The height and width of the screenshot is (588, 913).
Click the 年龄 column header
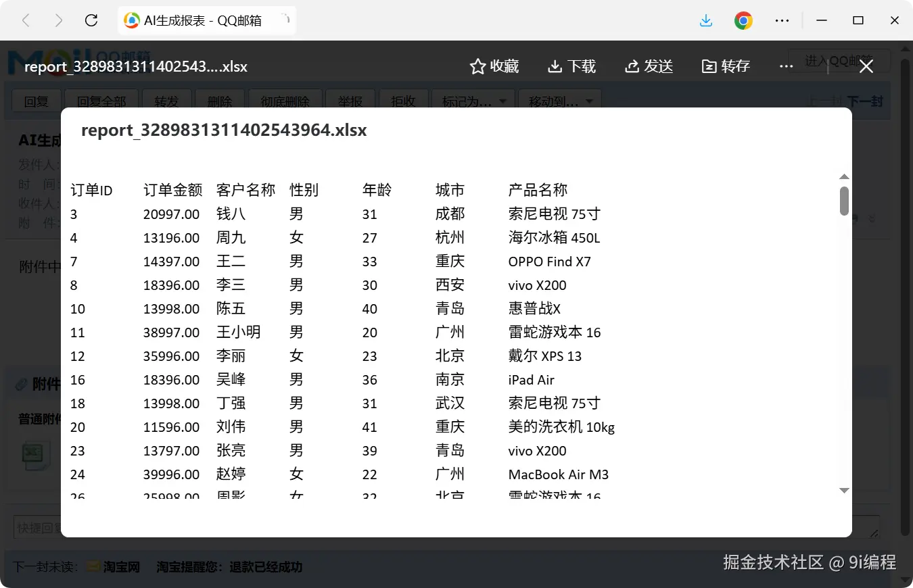[x=377, y=191]
